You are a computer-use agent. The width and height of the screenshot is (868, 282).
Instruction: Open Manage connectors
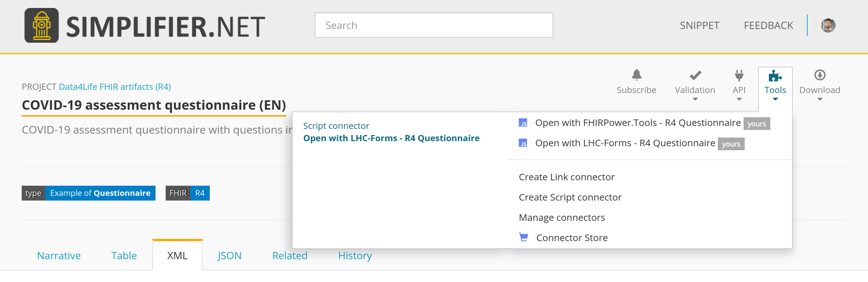point(562,218)
